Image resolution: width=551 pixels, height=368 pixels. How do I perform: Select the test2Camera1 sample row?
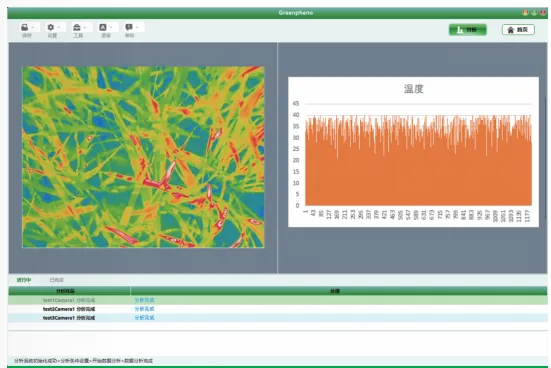(x=278, y=309)
